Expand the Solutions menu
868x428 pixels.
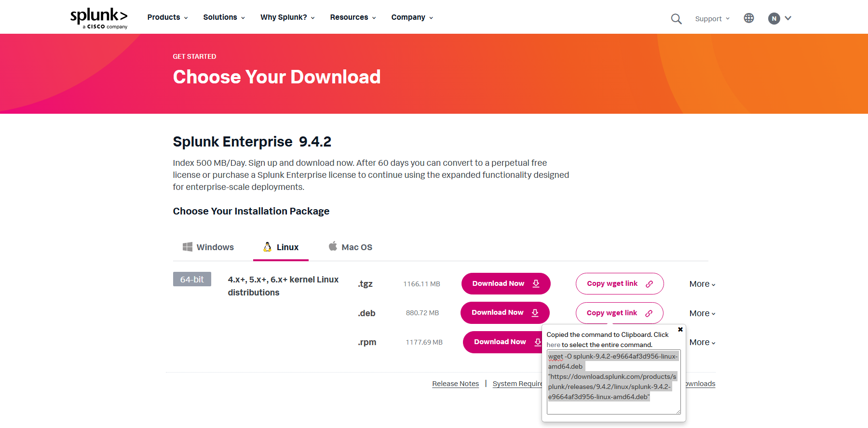[x=224, y=17]
